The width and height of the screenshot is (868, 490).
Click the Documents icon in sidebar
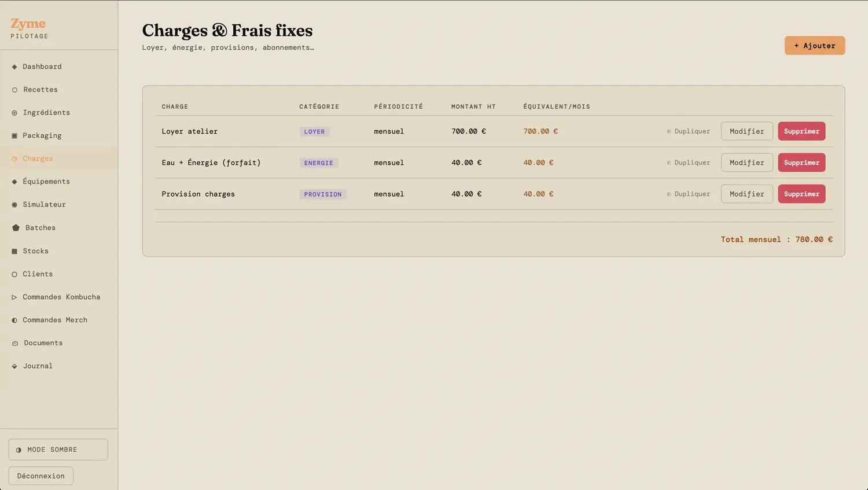coord(15,343)
